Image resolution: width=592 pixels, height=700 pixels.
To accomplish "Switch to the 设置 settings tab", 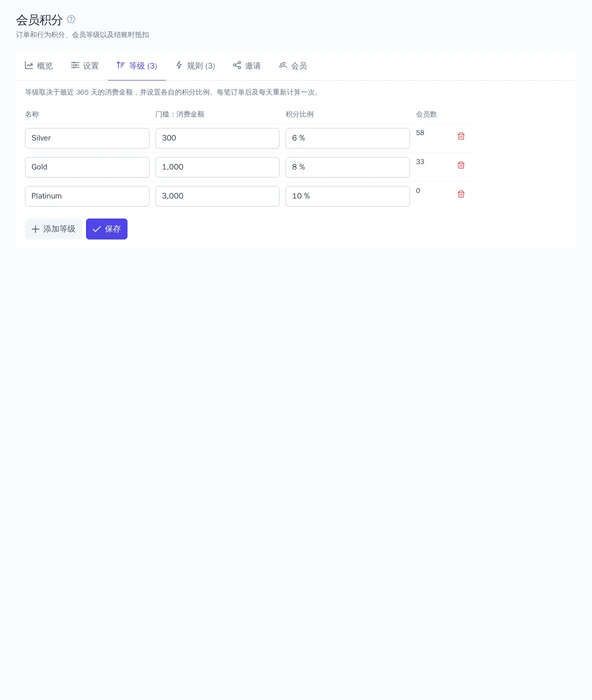I will tap(85, 66).
